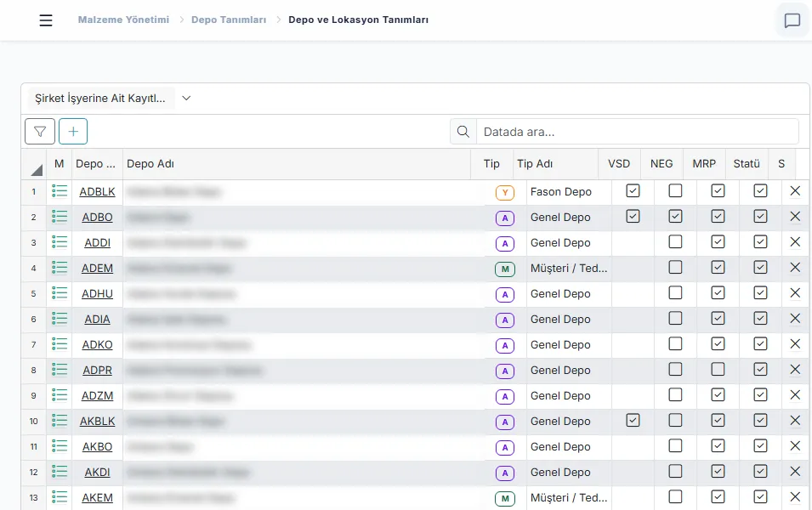Open the AKBO depot link
Image resolution: width=812 pixels, height=510 pixels.
[98, 446]
